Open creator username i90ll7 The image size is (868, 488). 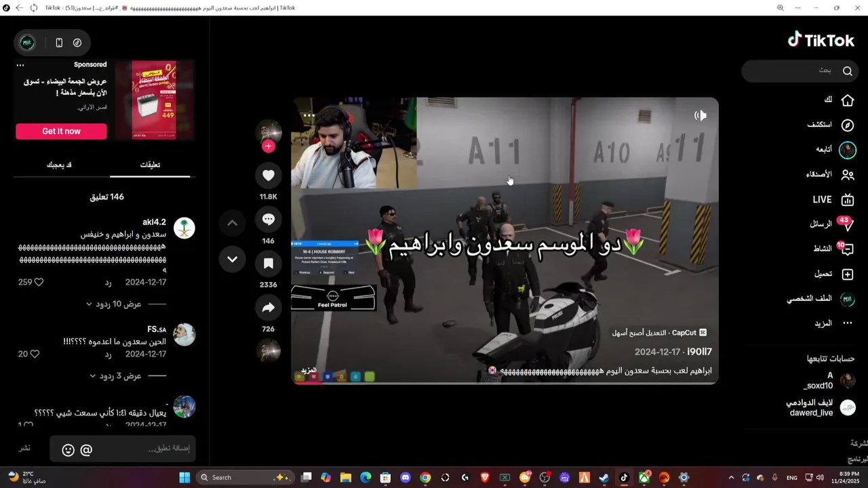pyautogui.click(x=699, y=352)
